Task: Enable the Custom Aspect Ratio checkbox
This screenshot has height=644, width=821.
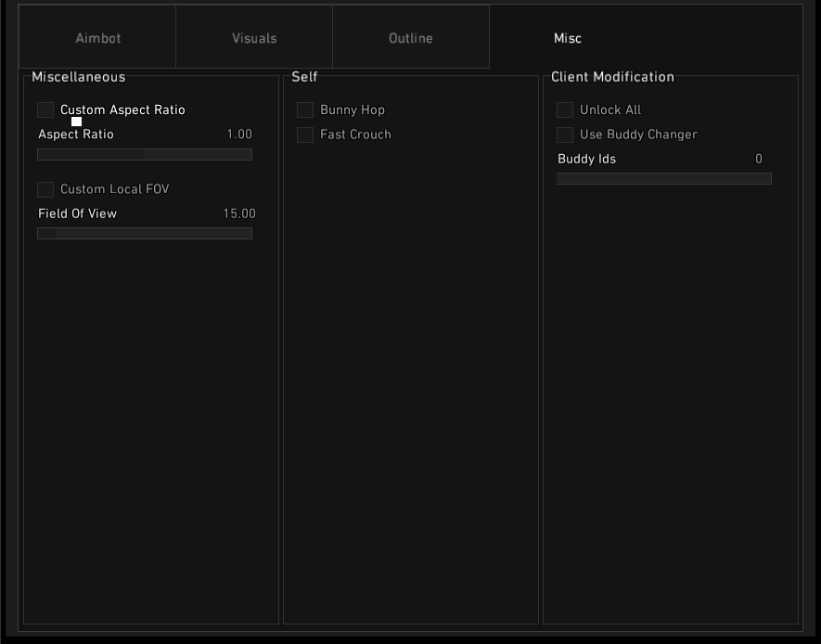Action: [45, 110]
